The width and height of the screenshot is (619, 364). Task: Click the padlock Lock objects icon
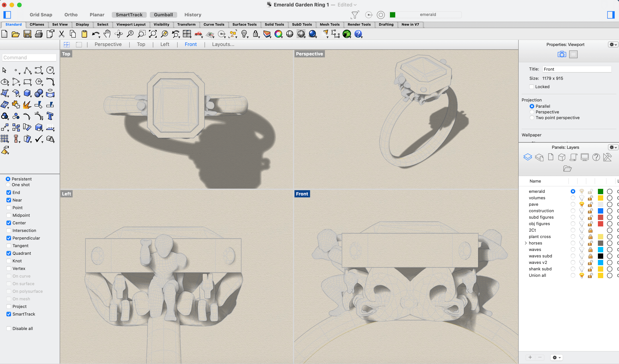pos(256,34)
